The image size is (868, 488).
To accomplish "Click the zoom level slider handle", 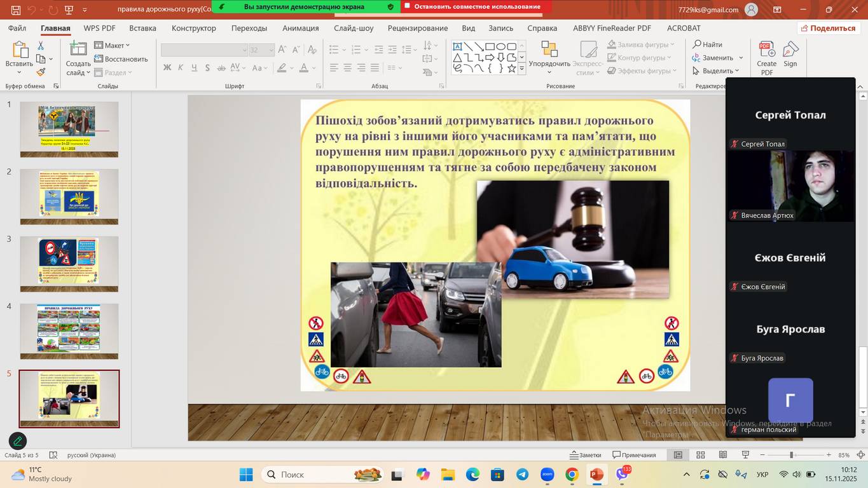I will tap(792, 455).
